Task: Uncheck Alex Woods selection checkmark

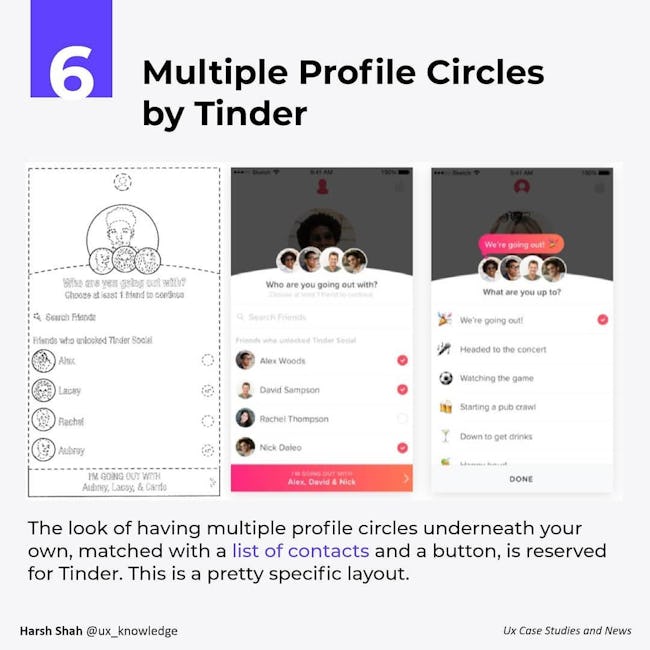Action: (402, 360)
